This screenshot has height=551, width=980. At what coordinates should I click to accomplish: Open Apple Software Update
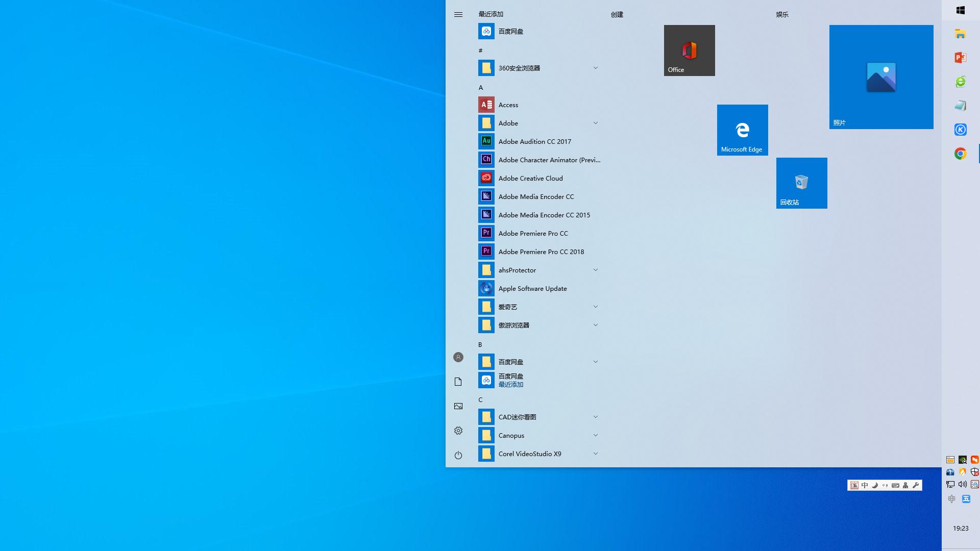click(x=532, y=288)
